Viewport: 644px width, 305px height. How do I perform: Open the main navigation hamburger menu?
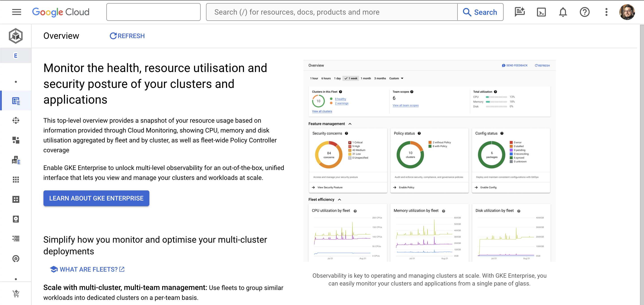[17, 12]
